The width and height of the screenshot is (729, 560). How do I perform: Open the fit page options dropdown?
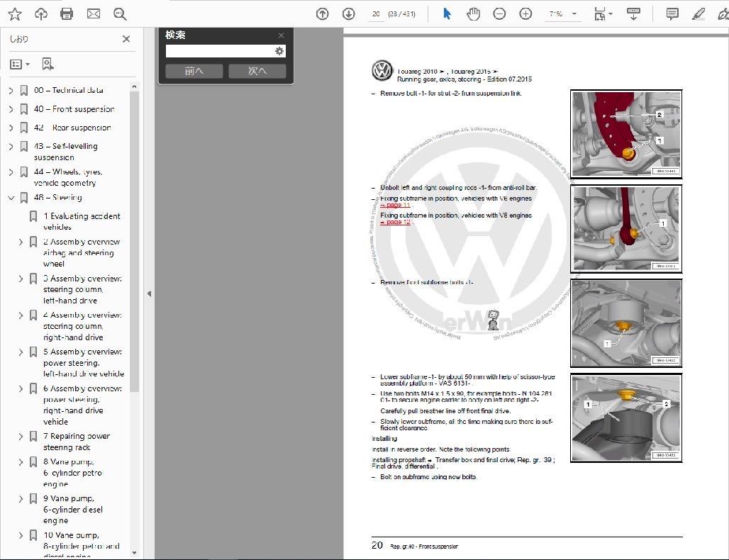[x=611, y=14]
